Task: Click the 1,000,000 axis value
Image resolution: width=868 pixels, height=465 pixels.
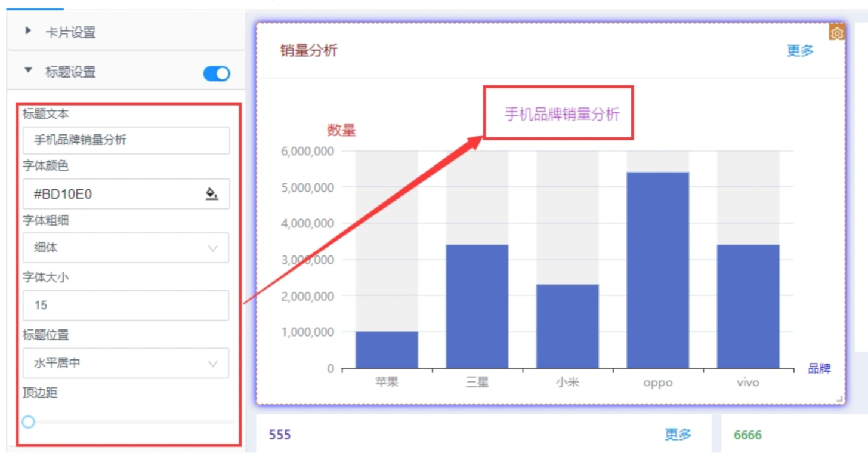Action: coord(307,332)
